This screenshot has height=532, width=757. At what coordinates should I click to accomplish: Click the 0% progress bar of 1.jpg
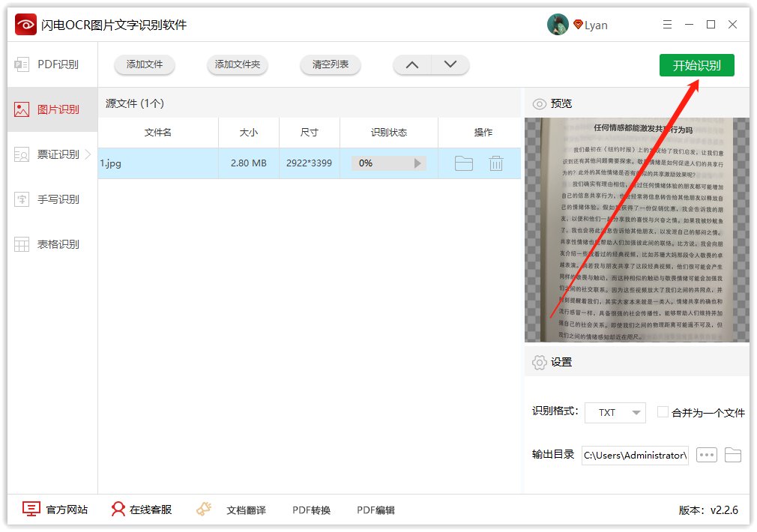click(x=384, y=163)
